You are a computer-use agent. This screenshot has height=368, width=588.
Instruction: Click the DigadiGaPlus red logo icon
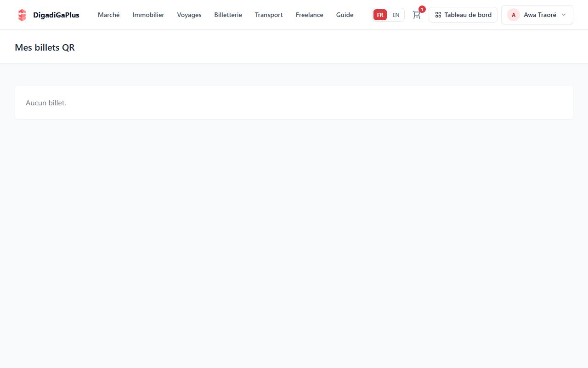pyautogui.click(x=22, y=15)
